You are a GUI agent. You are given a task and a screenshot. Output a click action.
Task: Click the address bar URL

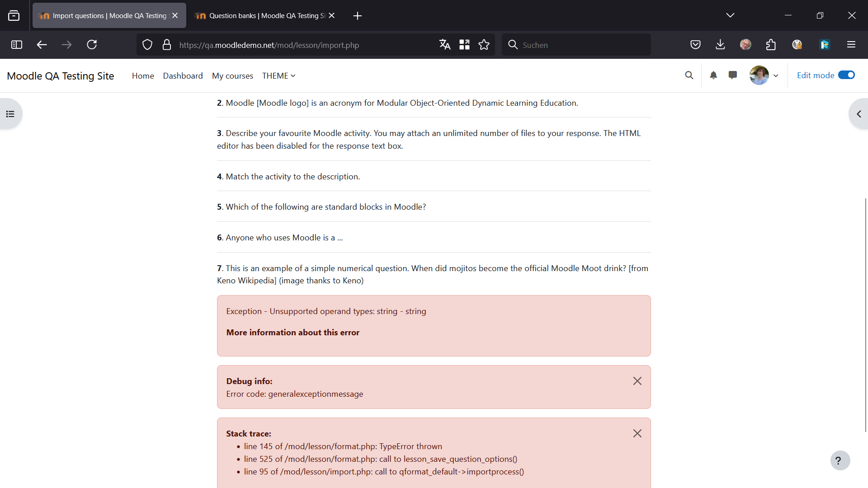[269, 45]
